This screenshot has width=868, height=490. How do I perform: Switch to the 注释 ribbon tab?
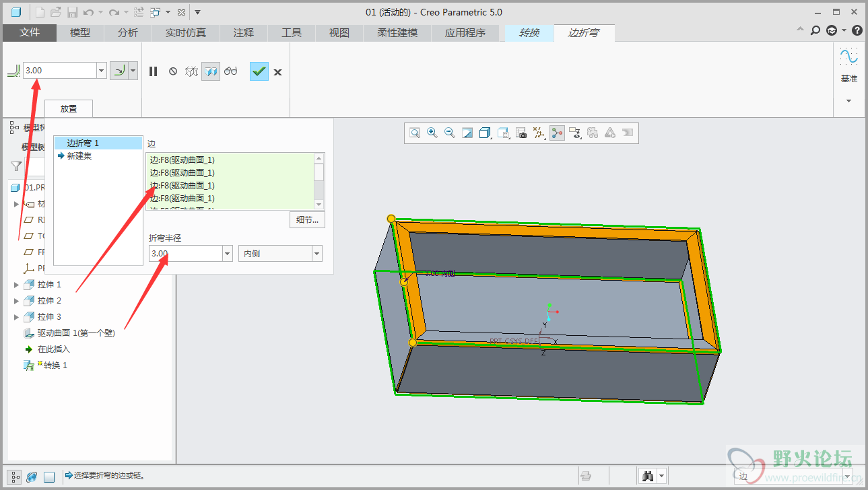coord(244,32)
